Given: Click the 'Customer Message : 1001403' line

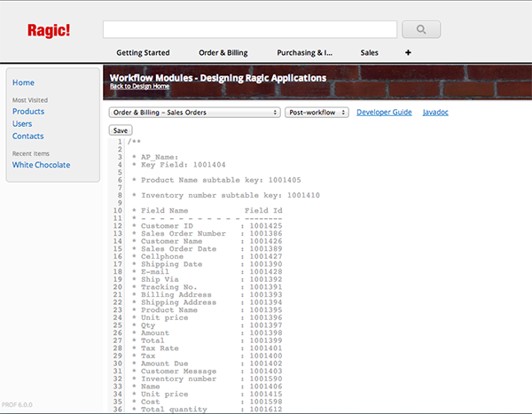Looking at the screenshot, I should click(207, 371).
